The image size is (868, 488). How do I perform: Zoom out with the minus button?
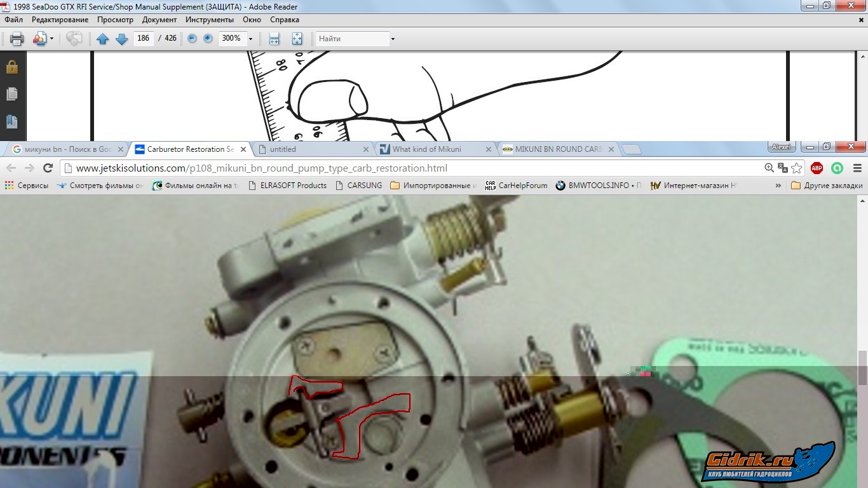[192, 39]
